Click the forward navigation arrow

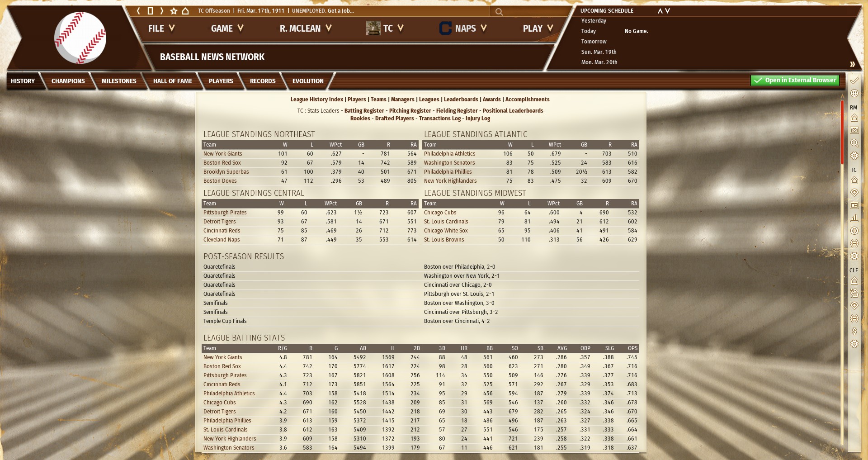161,11
